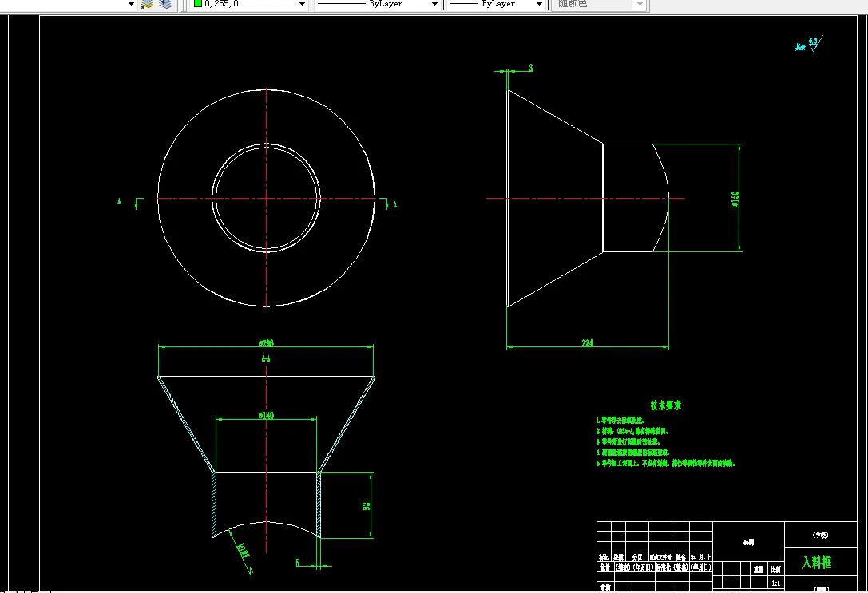This screenshot has width=868, height=593.
Task: Click the green color swatch in color control
Action: pyautogui.click(x=197, y=3)
